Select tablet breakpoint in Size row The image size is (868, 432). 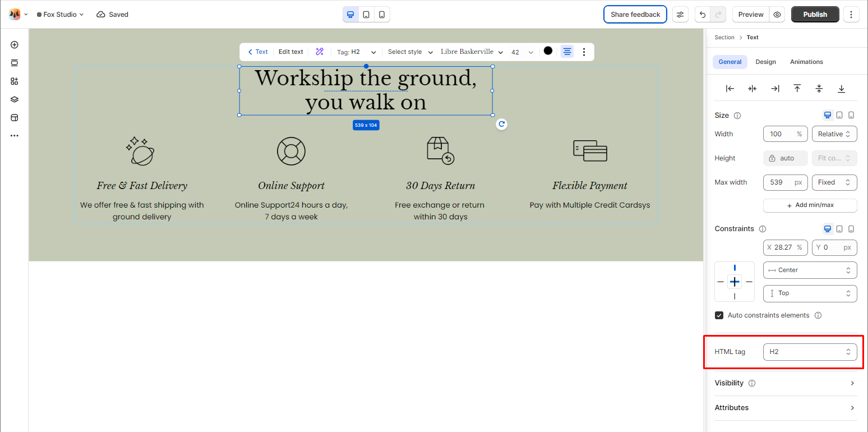[x=839, y=115]
